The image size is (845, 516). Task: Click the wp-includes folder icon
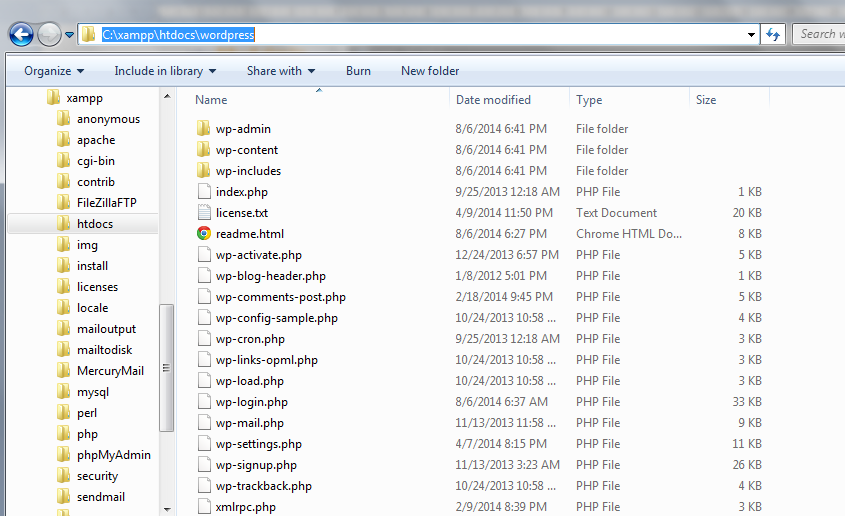(204, 171)
